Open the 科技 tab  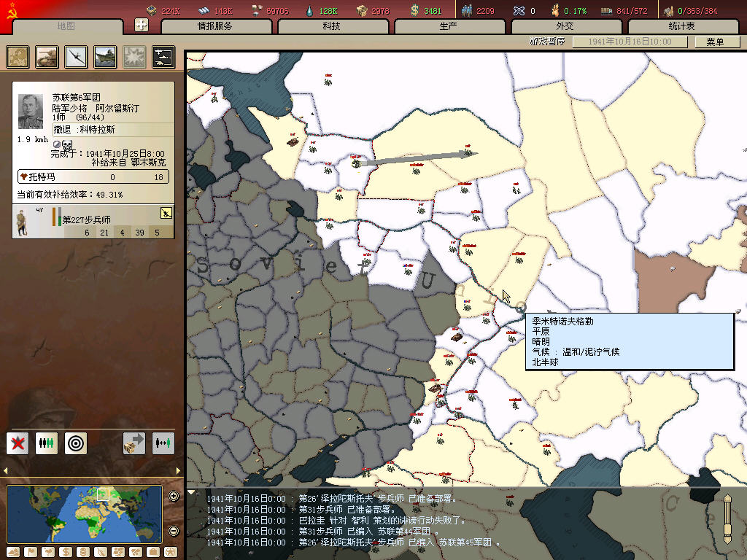[x=332, y=26]
